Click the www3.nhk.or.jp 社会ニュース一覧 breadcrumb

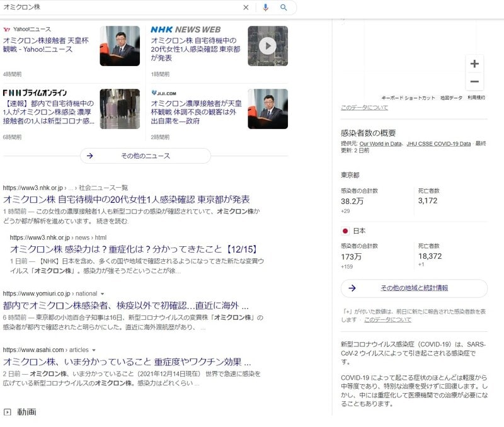[x=66, y=188]
